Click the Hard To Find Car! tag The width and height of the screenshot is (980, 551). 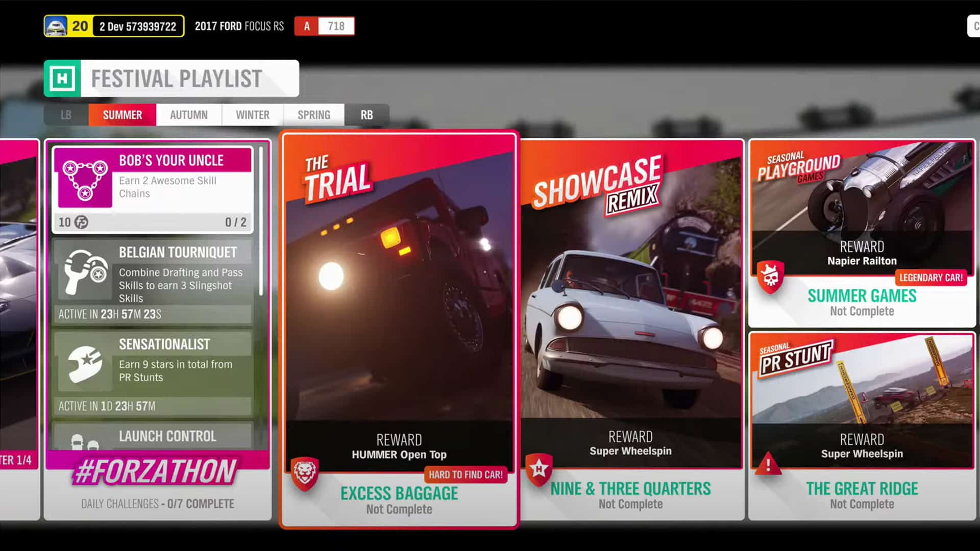465,475
